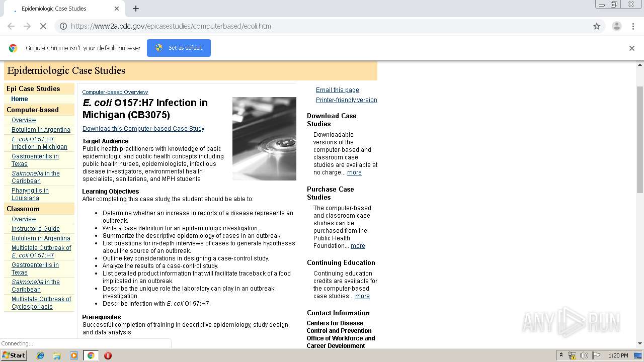
Task: Open Classroom Overview in the sidebar
Action: (x=24, y=219)
